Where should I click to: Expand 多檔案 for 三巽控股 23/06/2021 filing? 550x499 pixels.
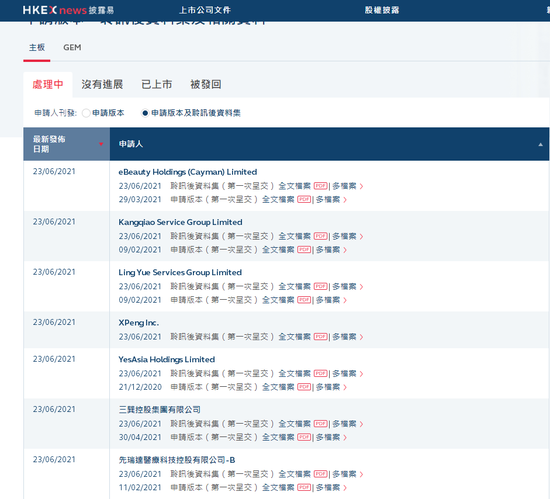click(348, 424)
